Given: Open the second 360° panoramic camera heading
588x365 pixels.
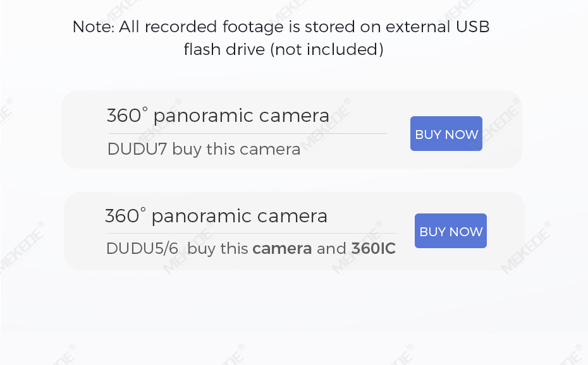Looking at the screenshot, I should coord(216,216).
